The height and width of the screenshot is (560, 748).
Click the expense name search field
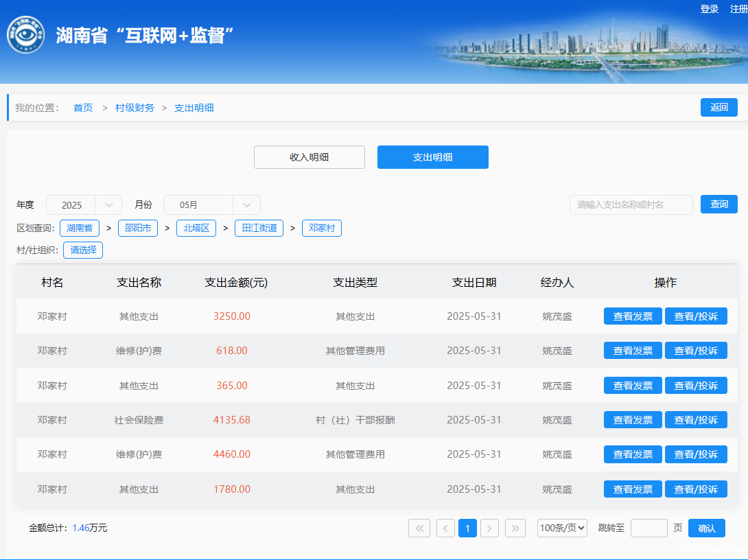[631, 205]
